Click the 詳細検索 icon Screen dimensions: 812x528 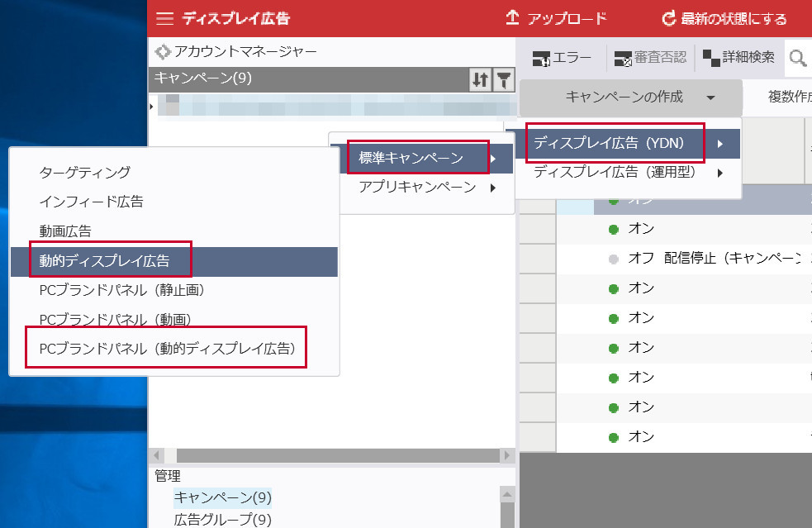pos(711,58)
